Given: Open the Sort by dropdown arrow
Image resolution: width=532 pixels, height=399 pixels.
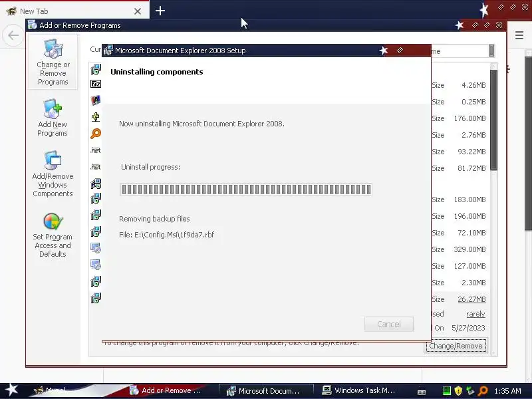Looking at the screenshot, I should pyautogui.click(x=491, y=51).
